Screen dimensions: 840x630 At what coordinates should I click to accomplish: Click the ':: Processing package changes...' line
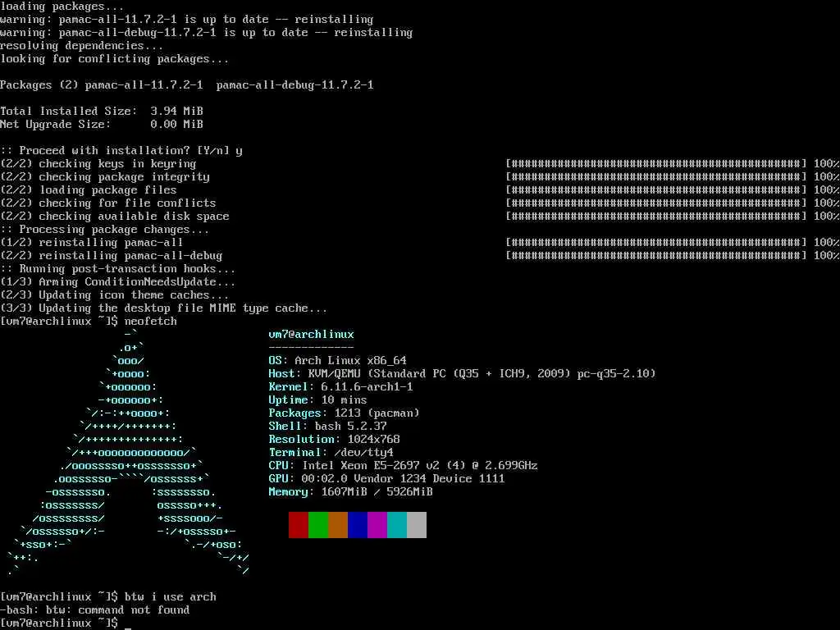click(x=105, y=230)
